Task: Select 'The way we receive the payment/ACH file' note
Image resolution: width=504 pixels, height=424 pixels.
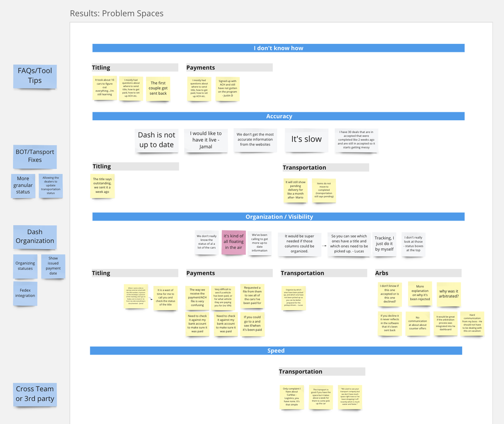Action: point(198,298)
